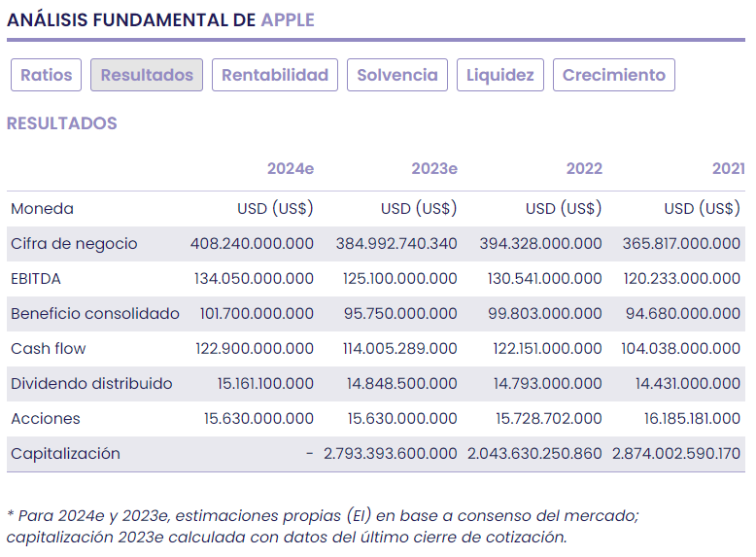Pick the 2021 column header
Viewport: 756px width, 557px height.
click(x=728, y=168)
